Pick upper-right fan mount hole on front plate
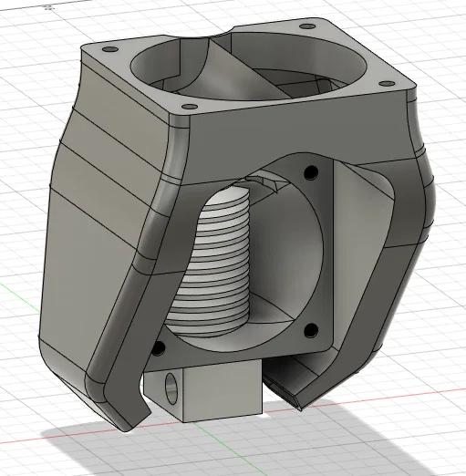 point(311,172)
